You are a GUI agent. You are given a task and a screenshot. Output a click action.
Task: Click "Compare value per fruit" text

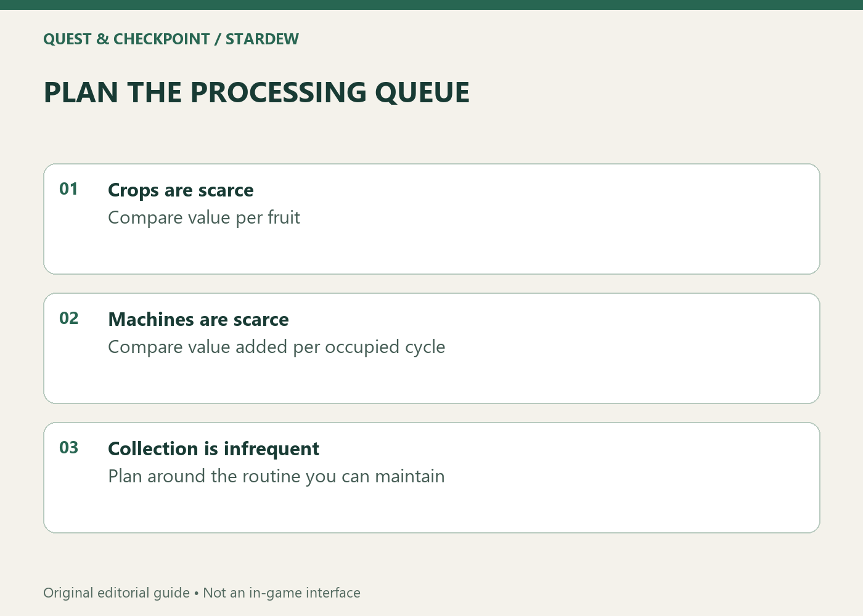(x=204, y=217)
